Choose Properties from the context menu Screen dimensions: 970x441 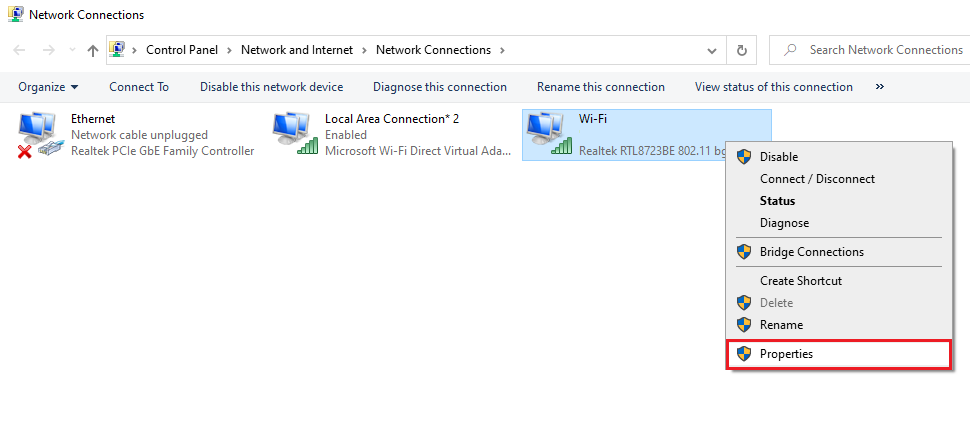(786, 354)
